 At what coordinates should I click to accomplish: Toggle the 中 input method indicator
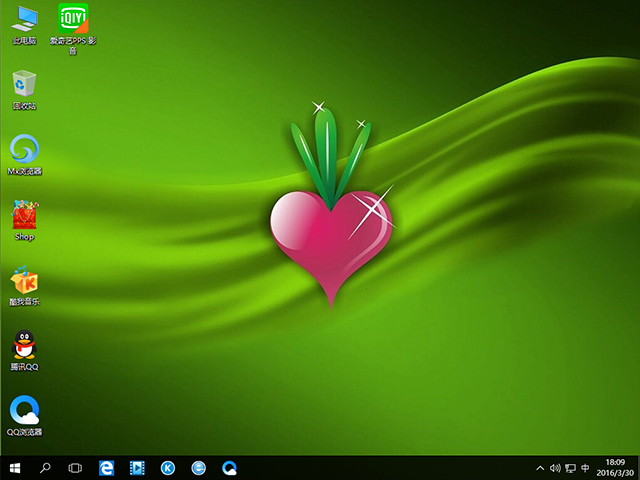(x=585, y=467)
